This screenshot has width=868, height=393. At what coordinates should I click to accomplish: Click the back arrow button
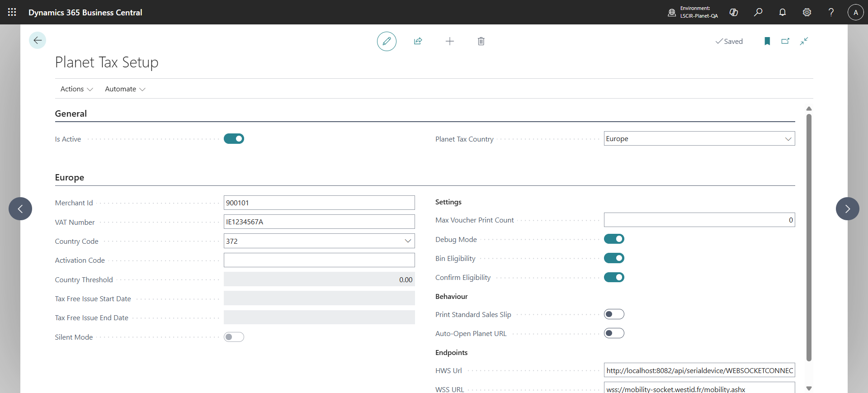[38, 40]
